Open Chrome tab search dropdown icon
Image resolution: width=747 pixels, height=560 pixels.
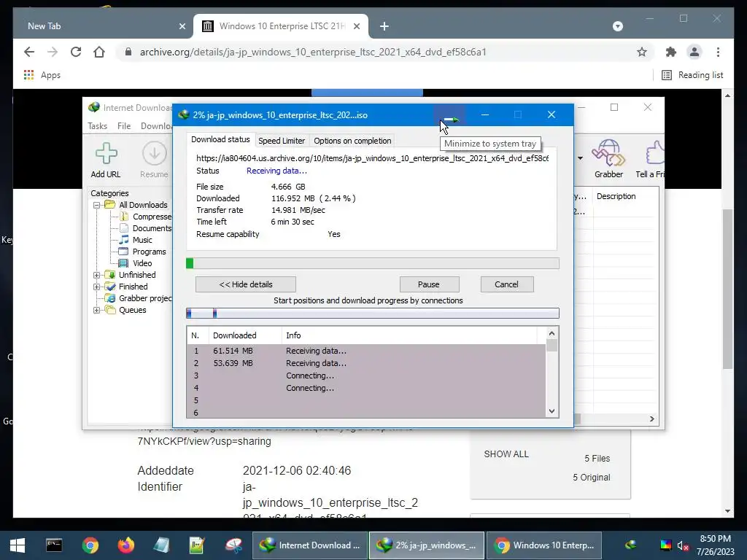617,26
